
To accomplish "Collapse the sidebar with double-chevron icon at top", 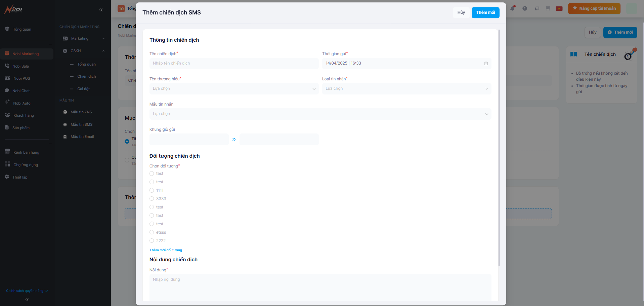I will click(101, 10).
